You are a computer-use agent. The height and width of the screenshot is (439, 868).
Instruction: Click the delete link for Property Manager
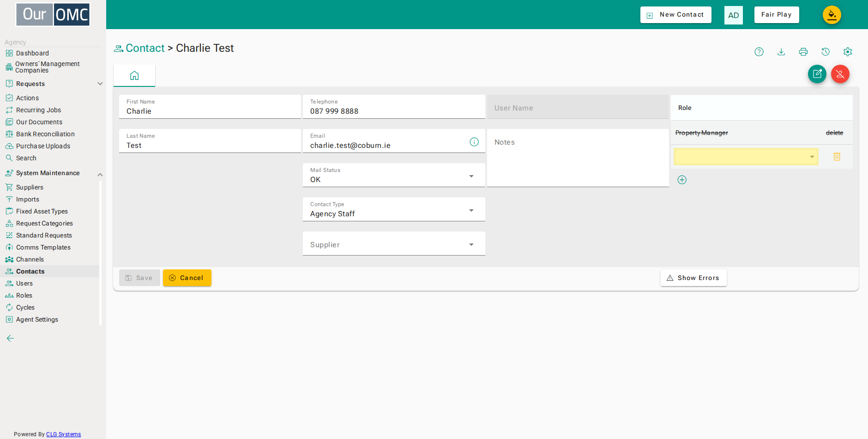point(834,133)
